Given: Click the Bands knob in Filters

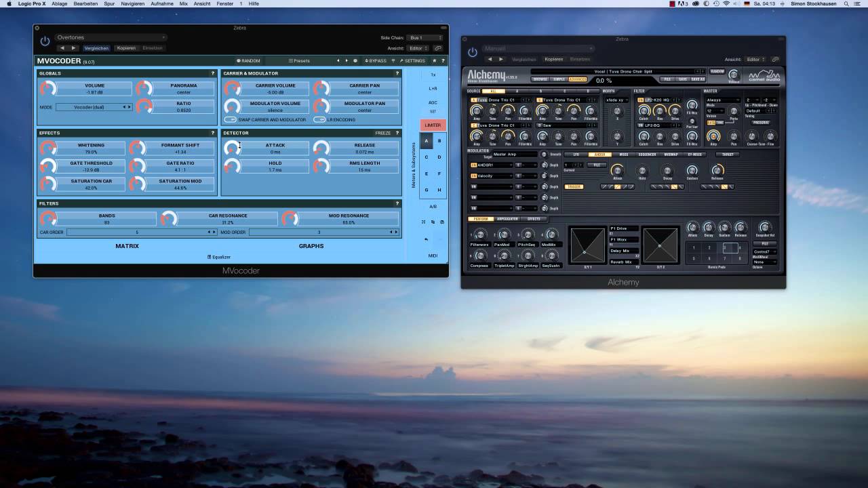Looking at the screenshot, I should (47, 218).
